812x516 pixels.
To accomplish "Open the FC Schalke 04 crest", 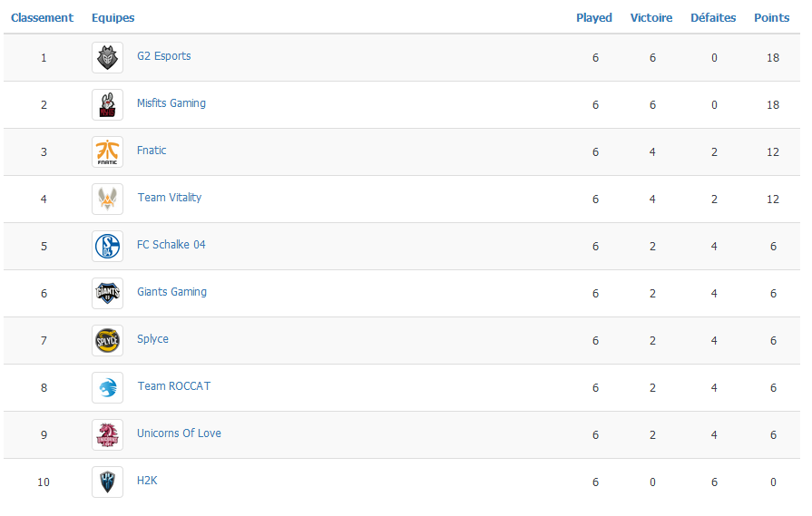I will coord(107,246).
